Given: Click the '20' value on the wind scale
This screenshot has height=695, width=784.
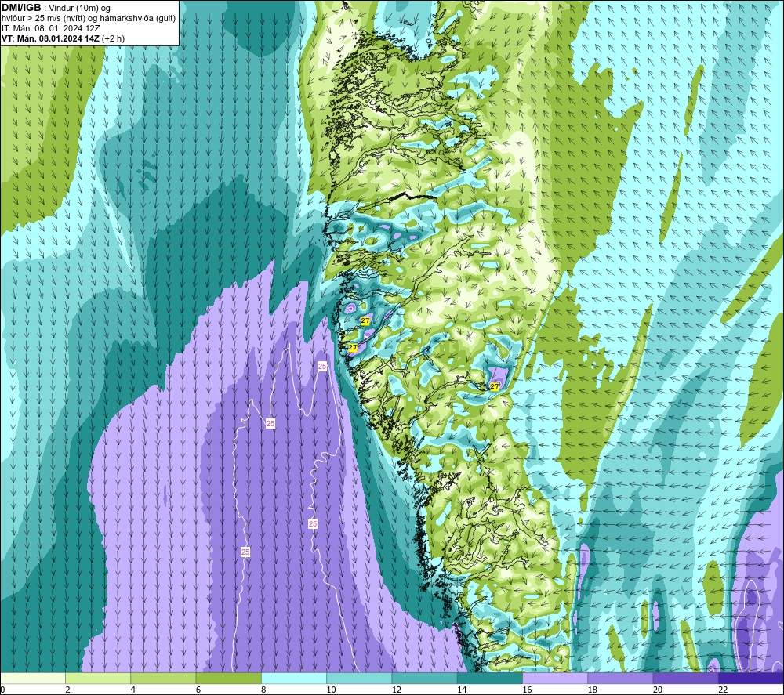Looking at the screenshot, I should pos(658,690).
